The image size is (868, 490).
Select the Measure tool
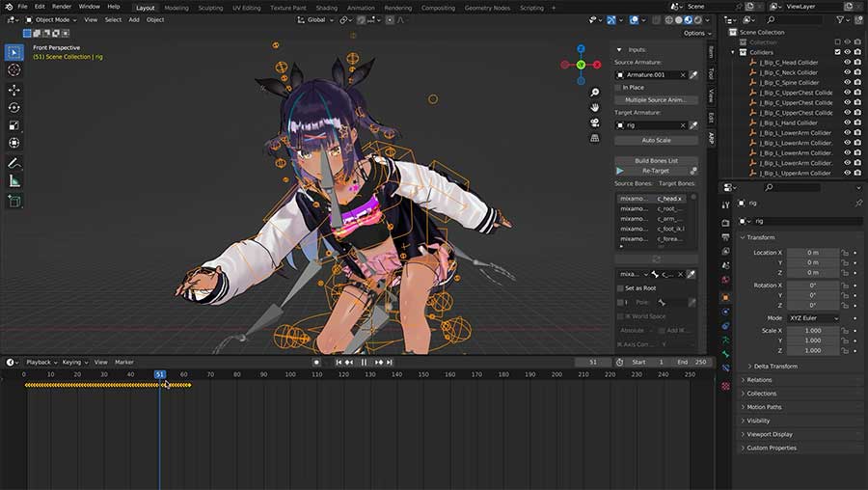pyautogui.click(x=14, y=181)
